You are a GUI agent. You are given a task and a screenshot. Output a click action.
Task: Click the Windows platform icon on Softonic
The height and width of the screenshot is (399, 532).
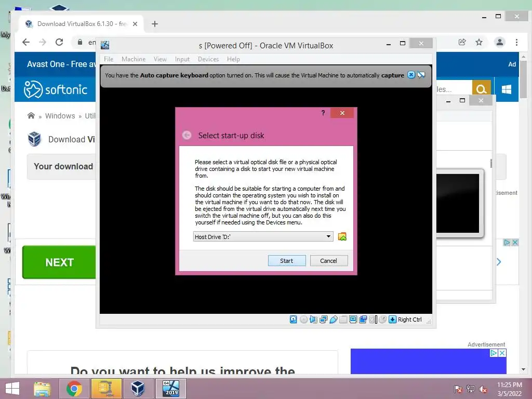(x=506, y=89)
